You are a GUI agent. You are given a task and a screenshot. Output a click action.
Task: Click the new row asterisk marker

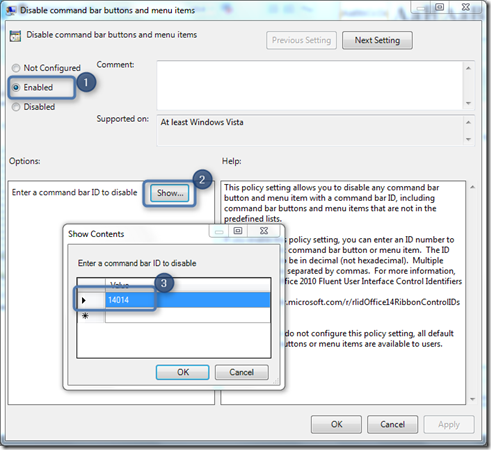click(x=85, y=315)
